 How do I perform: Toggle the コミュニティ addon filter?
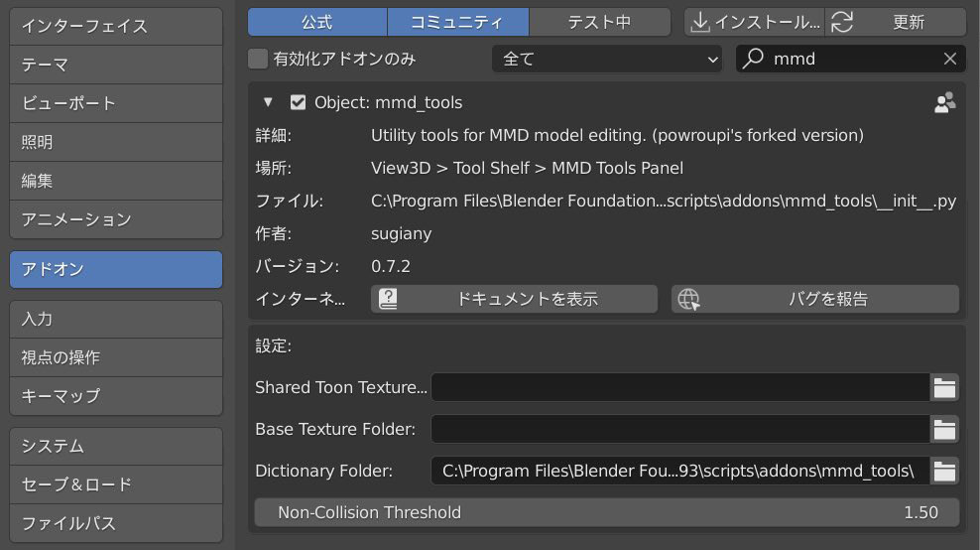point(458,23)
